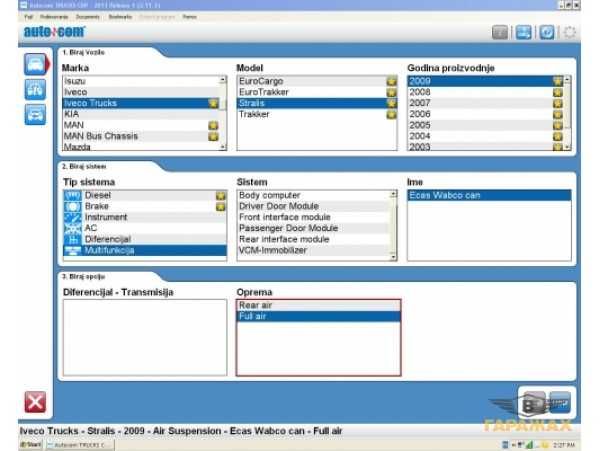Click the star next to 2006
This screenshot has width=600, height=451.
pyautogui.click(x=558, y=114)
